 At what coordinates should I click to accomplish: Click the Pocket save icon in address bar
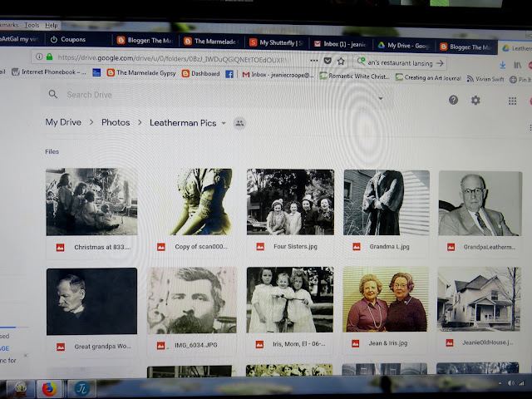click(328, 61)
